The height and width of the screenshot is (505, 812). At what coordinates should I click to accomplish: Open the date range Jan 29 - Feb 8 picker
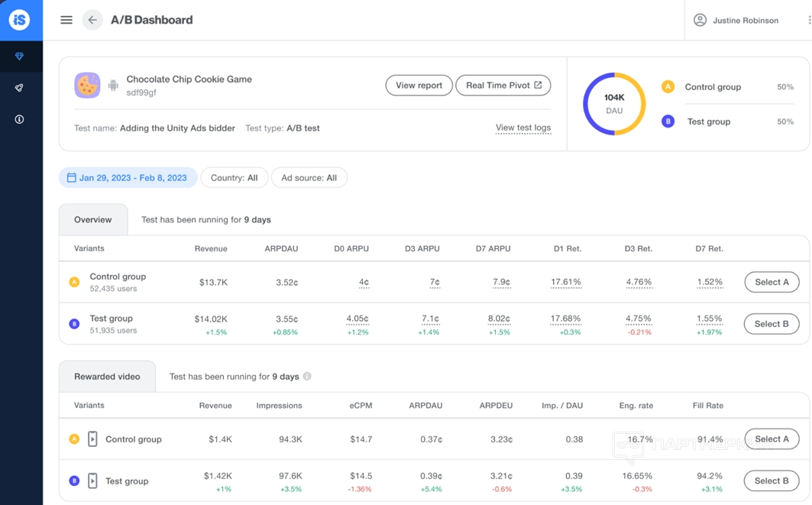pyautogui.click(x=128, y=178)
